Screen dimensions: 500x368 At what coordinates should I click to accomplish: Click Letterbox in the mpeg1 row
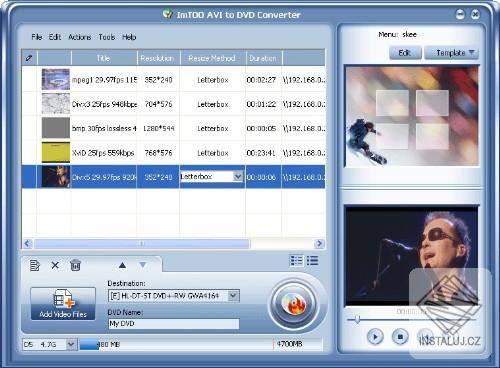coord(213,80)
